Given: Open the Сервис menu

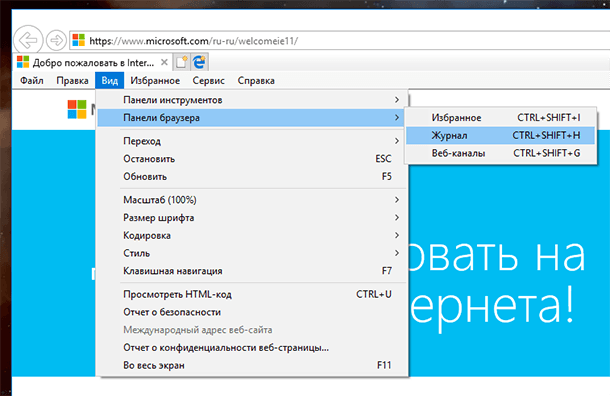Looking at the screenshot, I should [209, 81].
